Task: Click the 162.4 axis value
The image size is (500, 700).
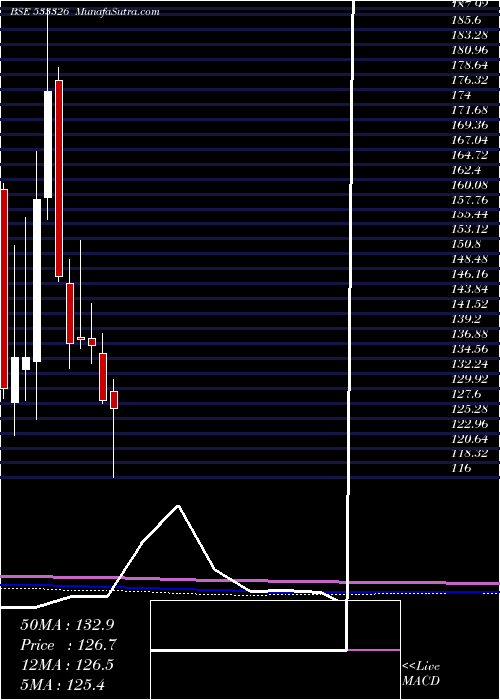Action: click(x=466, y=170)
